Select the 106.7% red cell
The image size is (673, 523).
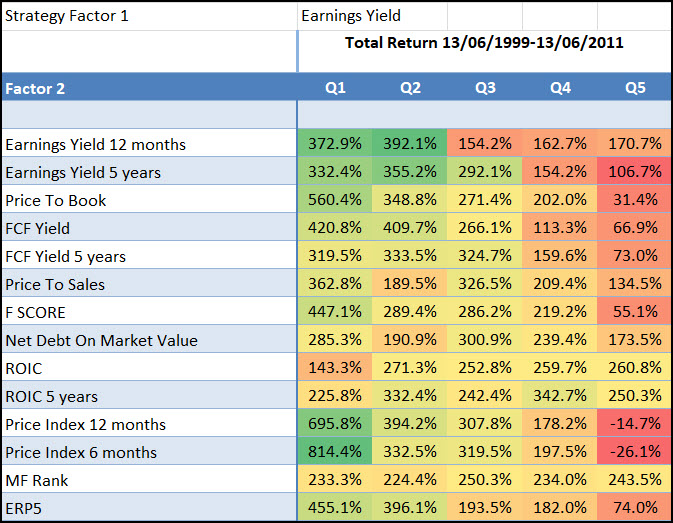(635, 171)
